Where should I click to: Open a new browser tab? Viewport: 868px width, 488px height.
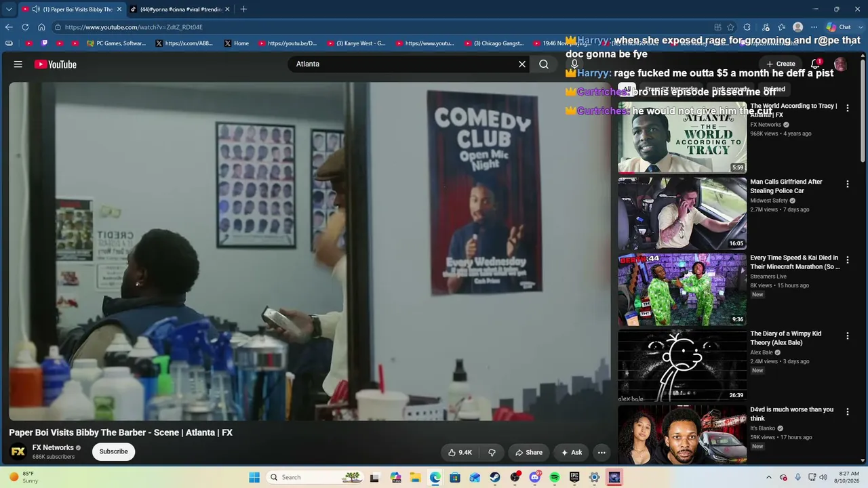(243, 9)
